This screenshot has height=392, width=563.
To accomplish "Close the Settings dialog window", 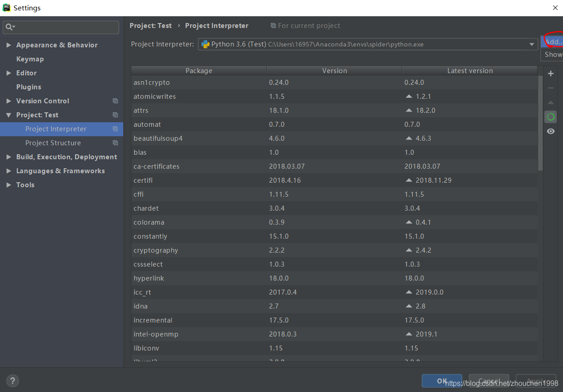I will pos(555,8).
